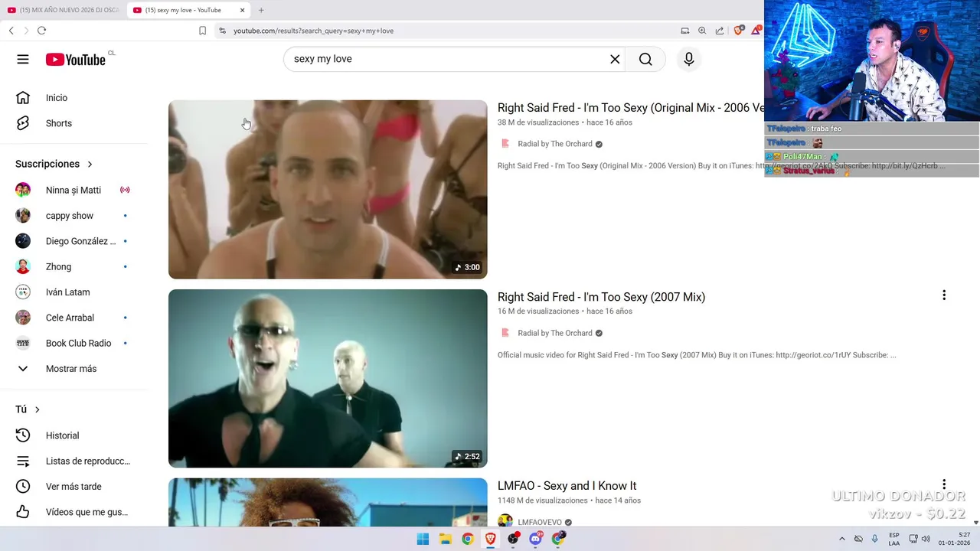This screenshot has height=551, width=980.
Task: Click the browser forward arrow
Action: [26, 31]
